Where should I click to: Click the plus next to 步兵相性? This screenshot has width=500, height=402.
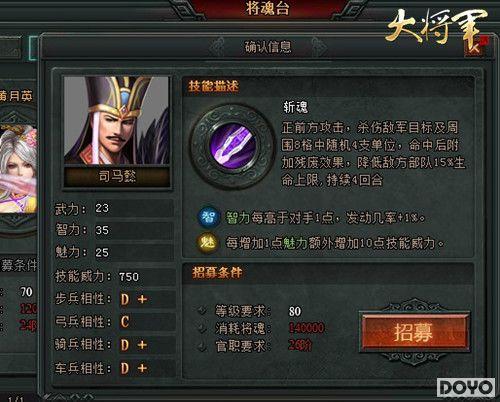pyautogui.click(x=142, y=299)
